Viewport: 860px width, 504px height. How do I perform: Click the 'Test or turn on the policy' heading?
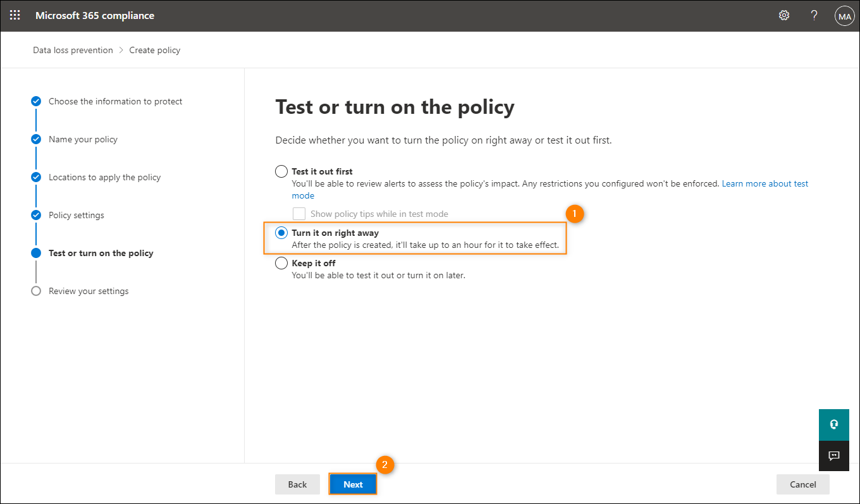coord(395,107)
